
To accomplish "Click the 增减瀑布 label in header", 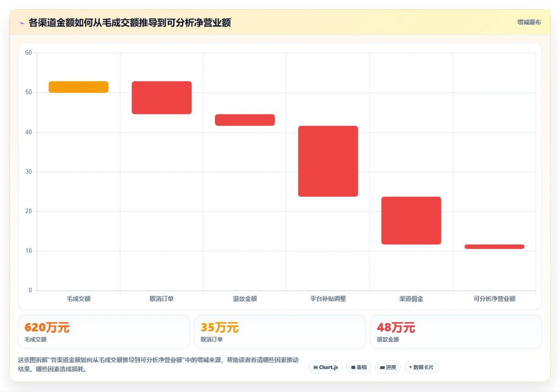I will coord(529,22).
